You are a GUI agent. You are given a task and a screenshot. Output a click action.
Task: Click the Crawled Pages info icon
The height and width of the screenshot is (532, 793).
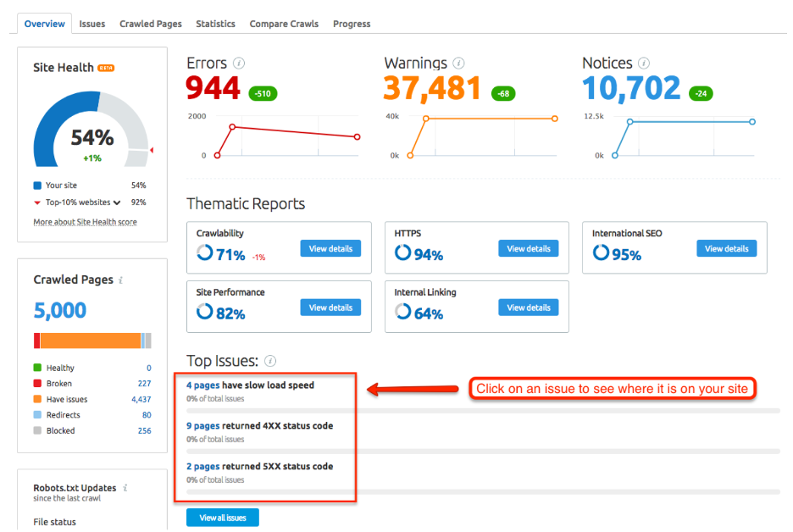coord(121,280)
